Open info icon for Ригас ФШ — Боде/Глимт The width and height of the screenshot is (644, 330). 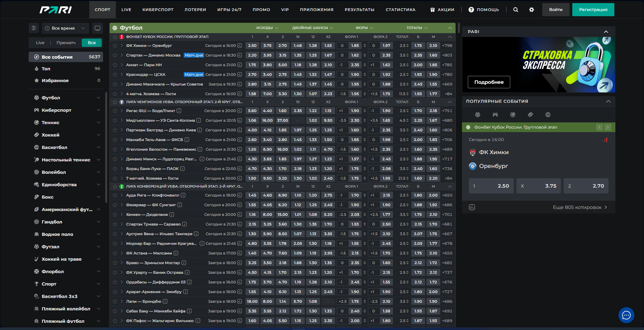click(179, 111)
